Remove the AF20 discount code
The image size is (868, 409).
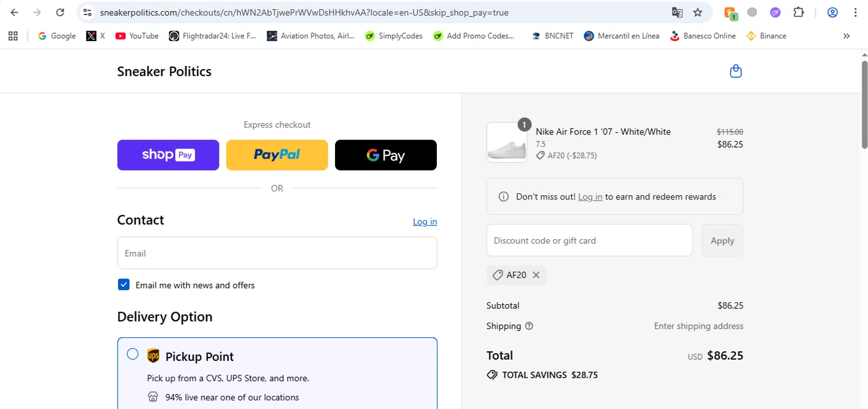[x=536, y=275]
